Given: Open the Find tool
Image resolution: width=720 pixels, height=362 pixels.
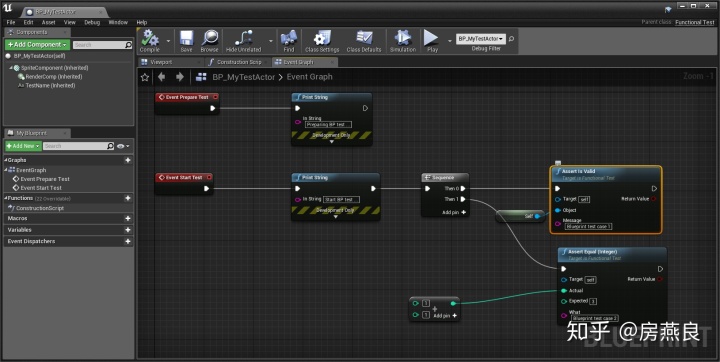Looking at the screenshot, I should (288, 38).
